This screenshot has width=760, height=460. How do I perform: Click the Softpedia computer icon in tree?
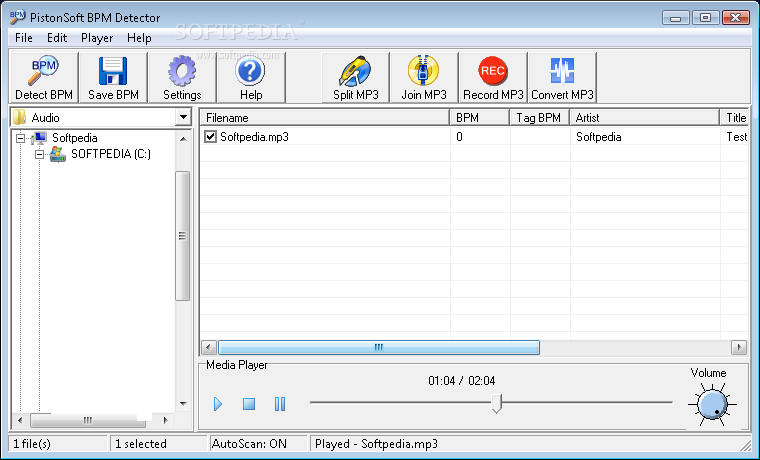point(39,138)
